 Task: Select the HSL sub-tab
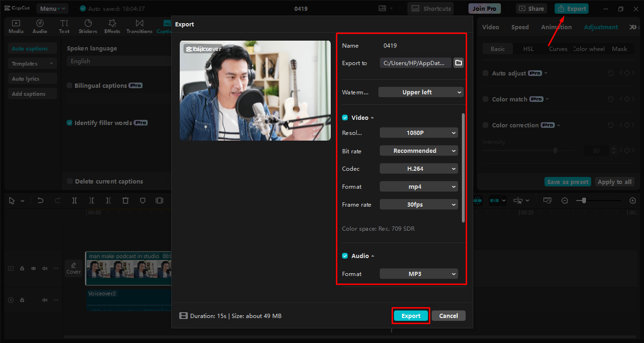tap(528, 49)
